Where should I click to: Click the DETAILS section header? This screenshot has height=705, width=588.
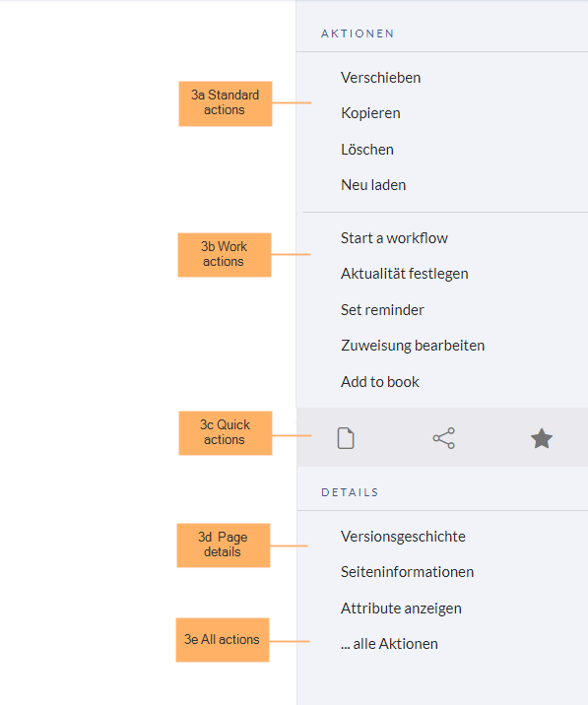pos(350,492)
